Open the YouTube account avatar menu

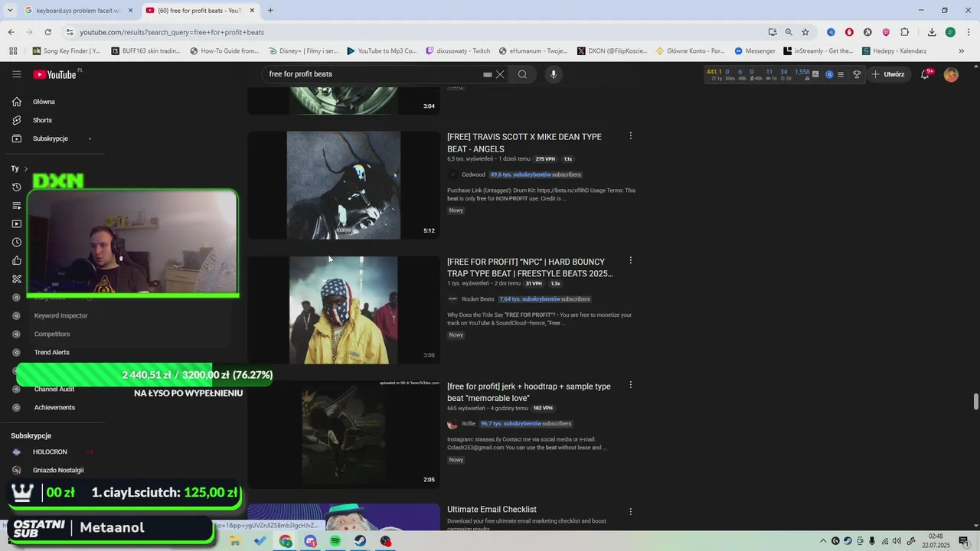951,74
